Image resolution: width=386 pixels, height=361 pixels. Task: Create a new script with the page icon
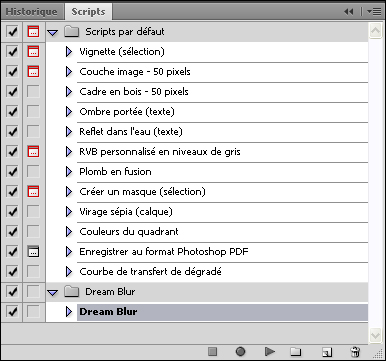coord(327,352)
